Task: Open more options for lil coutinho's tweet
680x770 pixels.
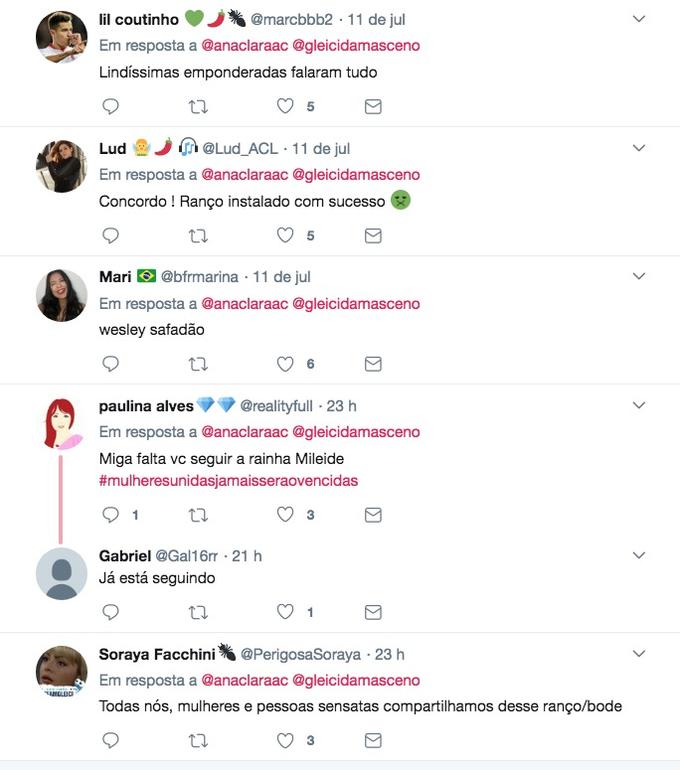Action: pos(640,19)
